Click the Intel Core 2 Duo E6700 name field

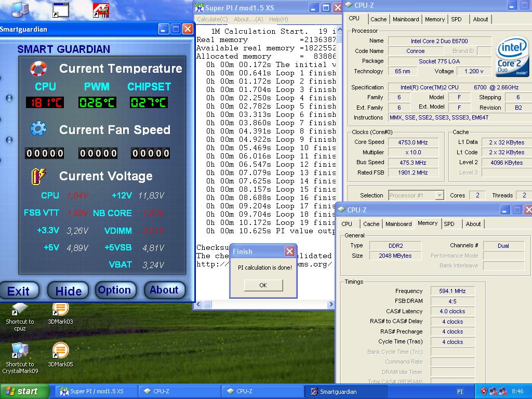(x=440, y=41)
